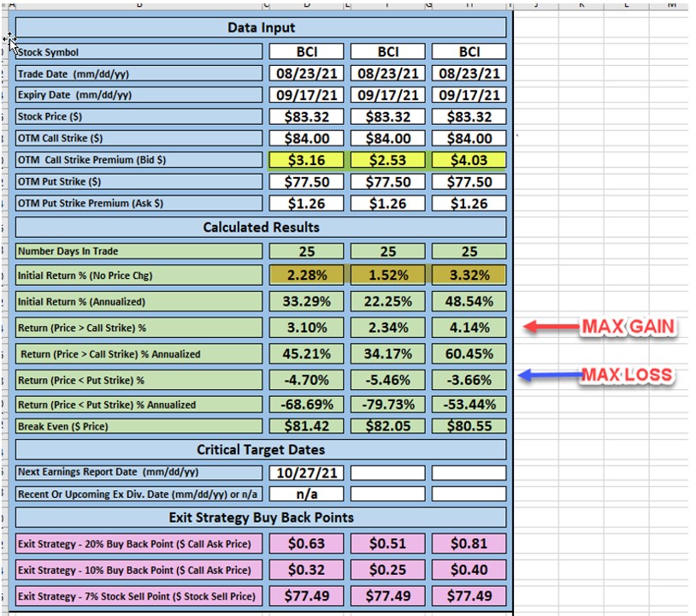Select the Stock Price $83.32 cell
Image resolution: width=696 pixels, height=616 pixels.
pos(305,116)
